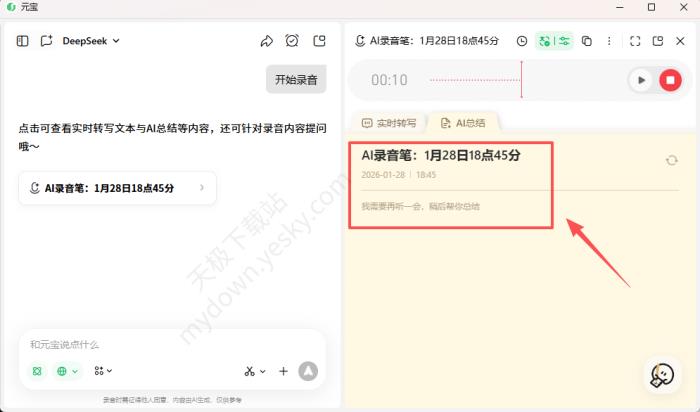The image size is (700, 412).
Task: Open the three-dot more options menu
Action: pos(609,41)
